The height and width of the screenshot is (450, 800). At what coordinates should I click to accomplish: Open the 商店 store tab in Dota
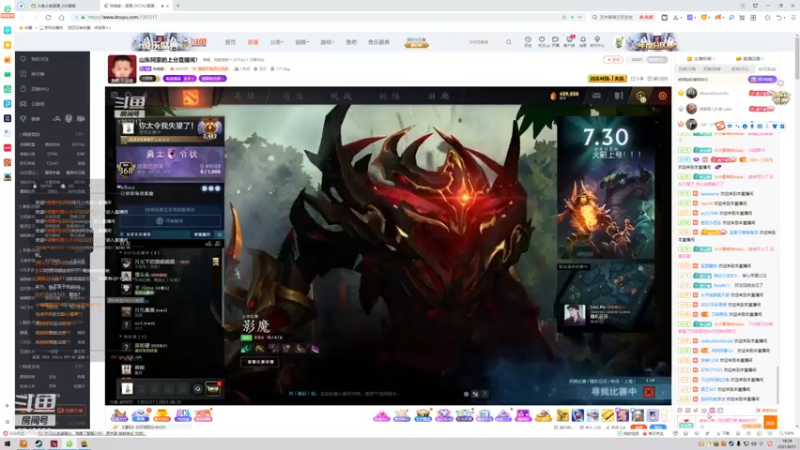tap(293, 96)
